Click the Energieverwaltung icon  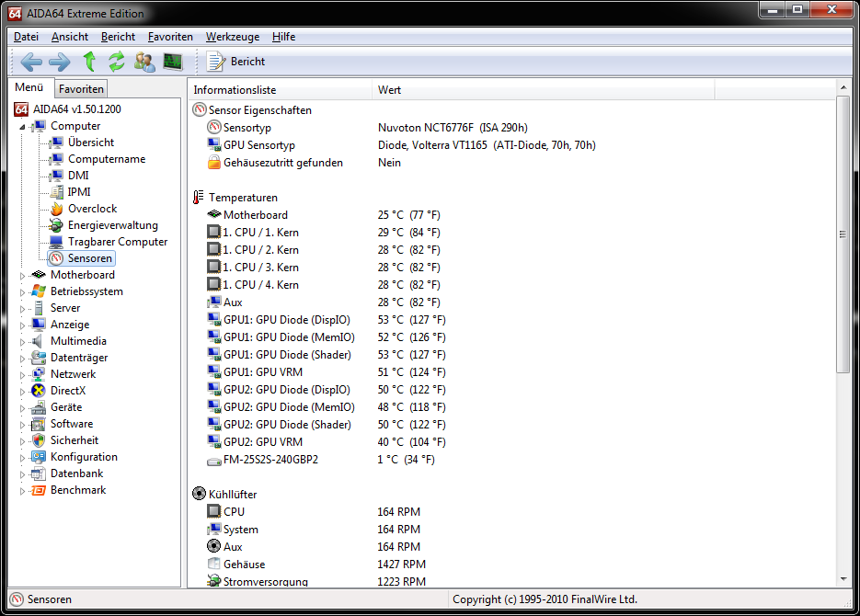tap(56, 225)
